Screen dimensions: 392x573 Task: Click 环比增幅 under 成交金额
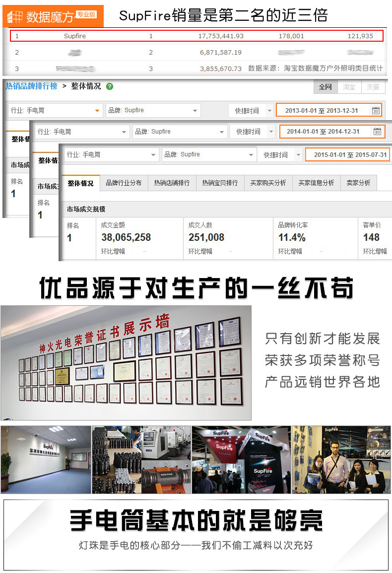click(113, 251)
